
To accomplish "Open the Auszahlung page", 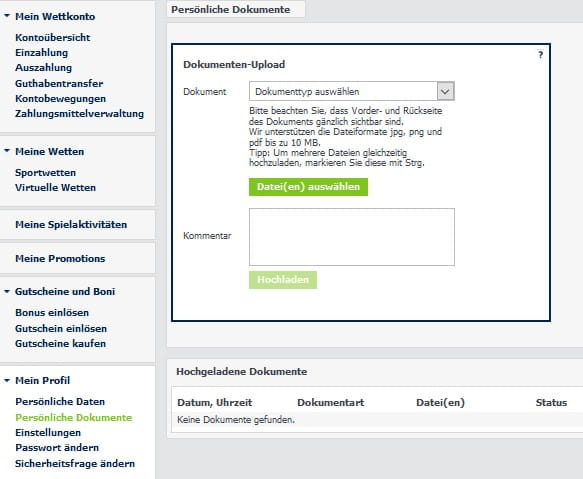I will [x=44, y=68].
